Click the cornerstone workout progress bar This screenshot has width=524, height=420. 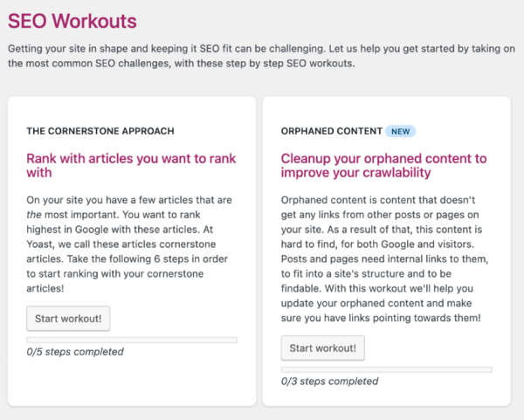tap(132, 340)
